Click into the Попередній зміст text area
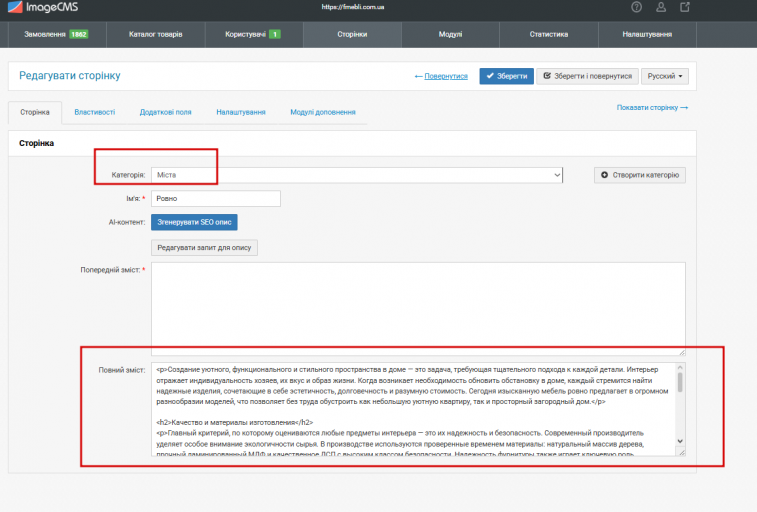Viewport: 757px width, 512px height. pyautogui.click(x=418, y=309)
